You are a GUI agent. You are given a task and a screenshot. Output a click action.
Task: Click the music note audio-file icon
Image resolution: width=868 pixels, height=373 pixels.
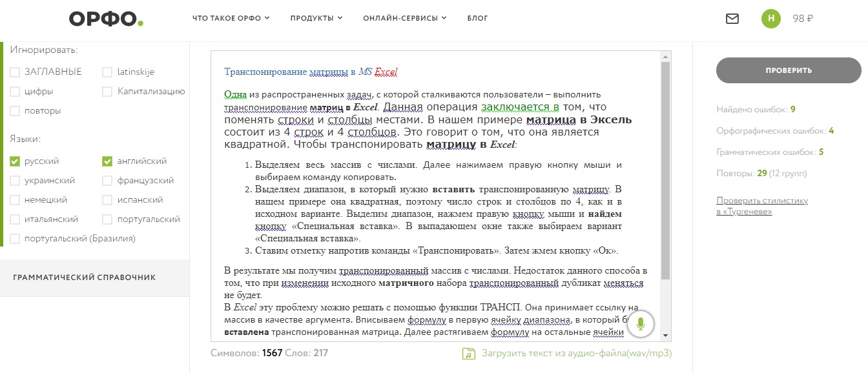470,353
